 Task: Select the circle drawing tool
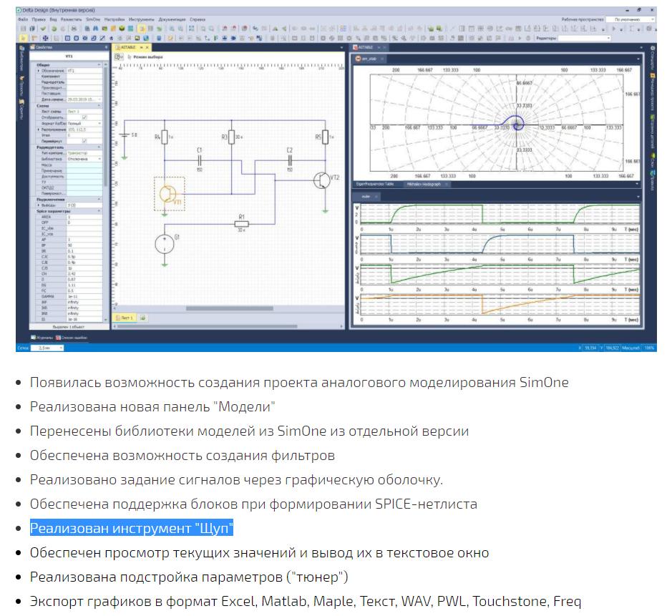[x=76, y=38]
